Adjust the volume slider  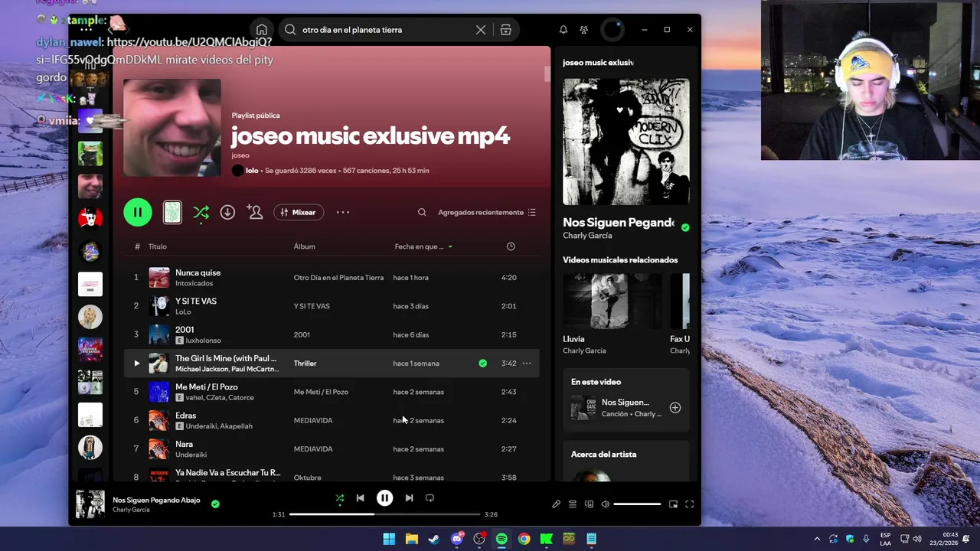point(637,504)
